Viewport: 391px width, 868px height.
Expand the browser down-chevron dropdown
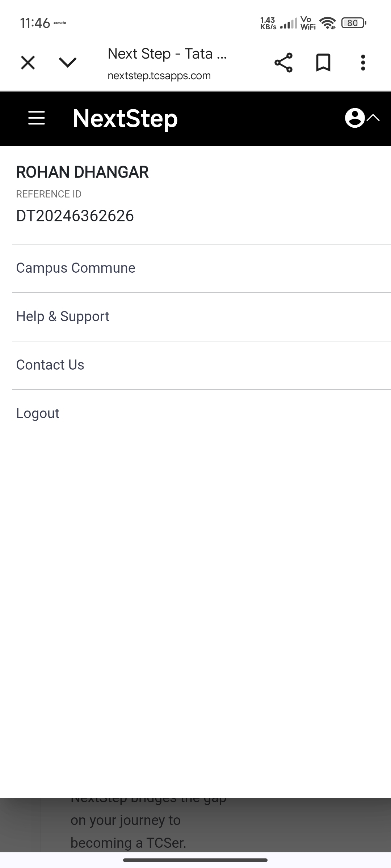(x=68, y=63)
